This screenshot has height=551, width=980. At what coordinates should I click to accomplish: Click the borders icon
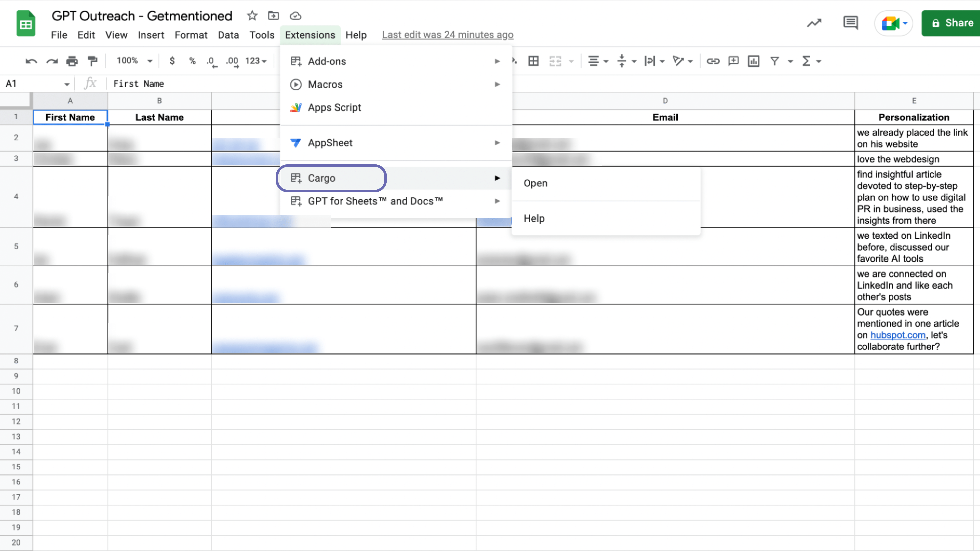tap(533, 61)
